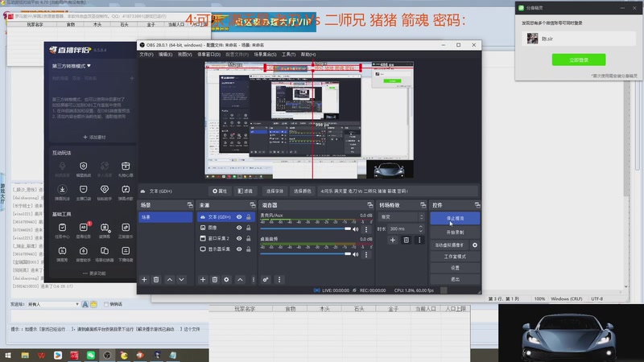Open transition properties three-dot menu
644x362 pixels.
(x=419, y=240)
